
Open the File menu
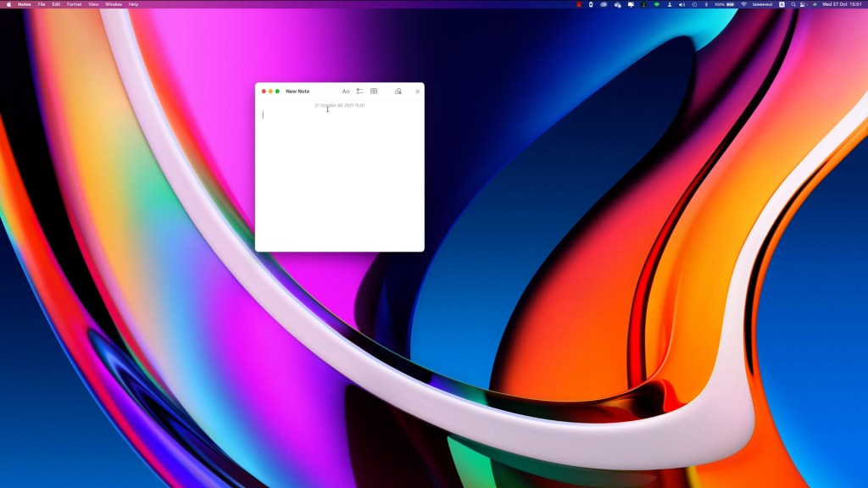pyautogui.click(x=42, y=4)
